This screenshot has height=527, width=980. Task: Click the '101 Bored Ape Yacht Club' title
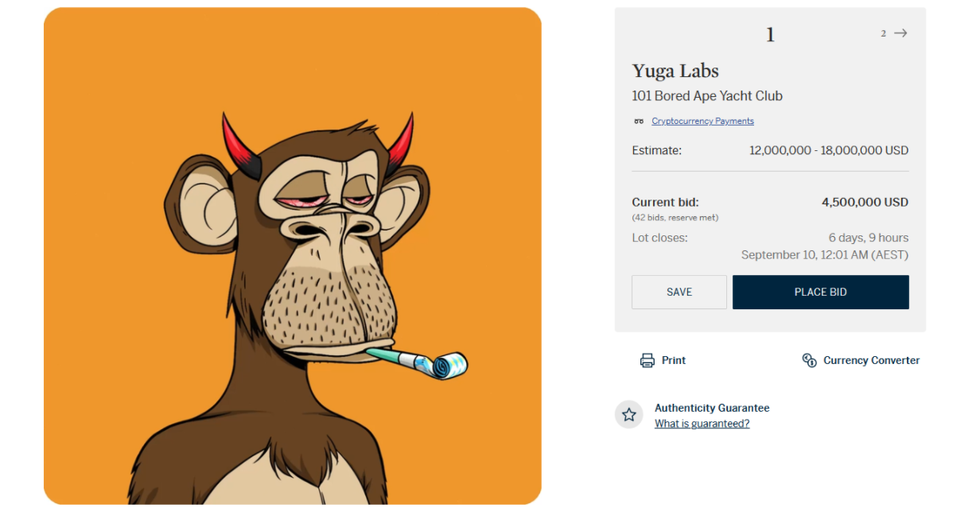707,96
